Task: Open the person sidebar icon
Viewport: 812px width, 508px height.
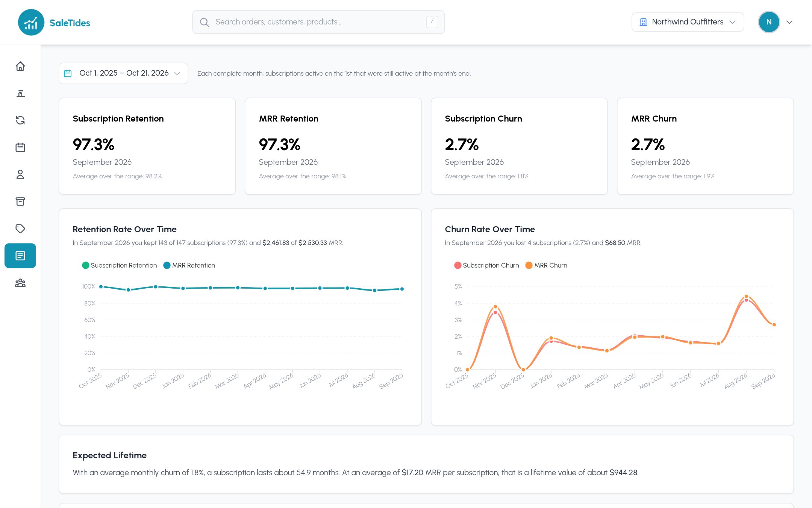Action: pyautogui.click(x=20, y=175)
